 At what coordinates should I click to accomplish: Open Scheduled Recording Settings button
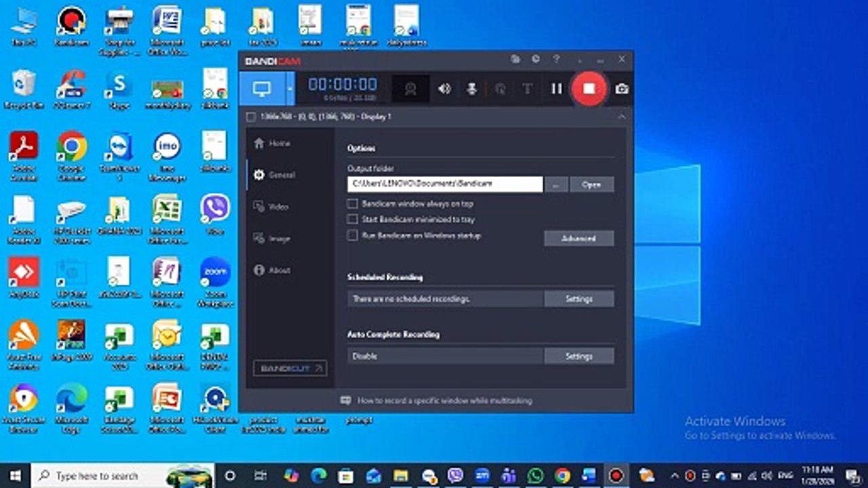(x=579, y=299)
